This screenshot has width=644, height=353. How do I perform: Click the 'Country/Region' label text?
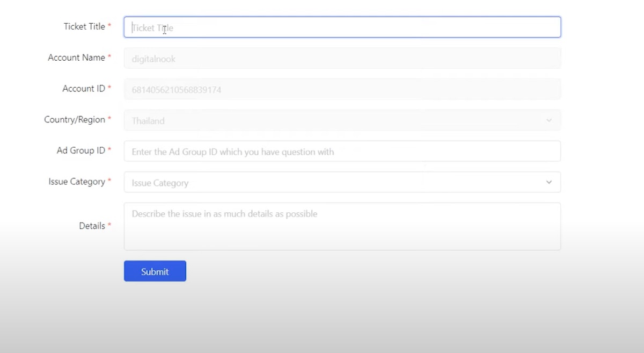(75, 120)
